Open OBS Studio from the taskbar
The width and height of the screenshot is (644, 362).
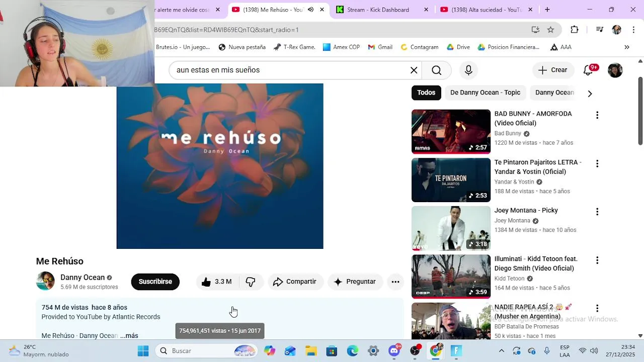point(415,351)
